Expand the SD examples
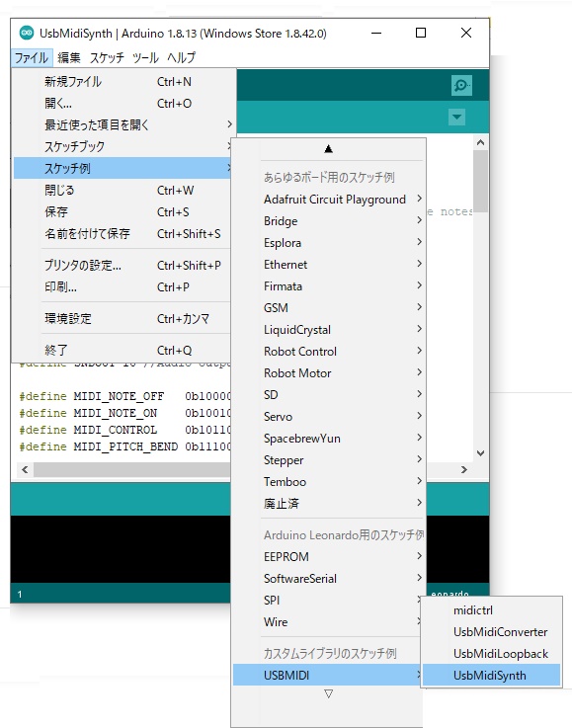Screen dimensions: 572x728 coord(329,395)
